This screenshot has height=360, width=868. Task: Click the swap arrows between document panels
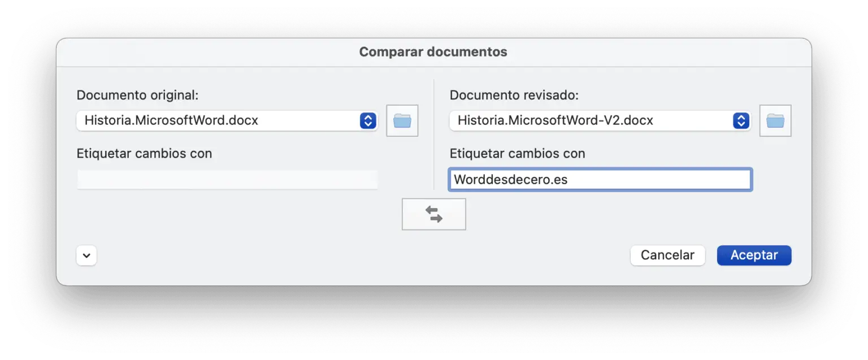(x=433, y=214)
